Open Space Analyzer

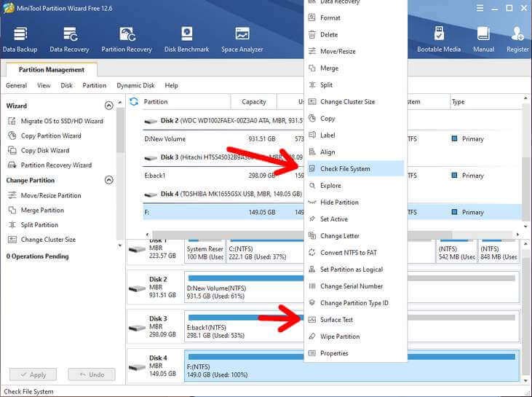(x=242, y=40)
